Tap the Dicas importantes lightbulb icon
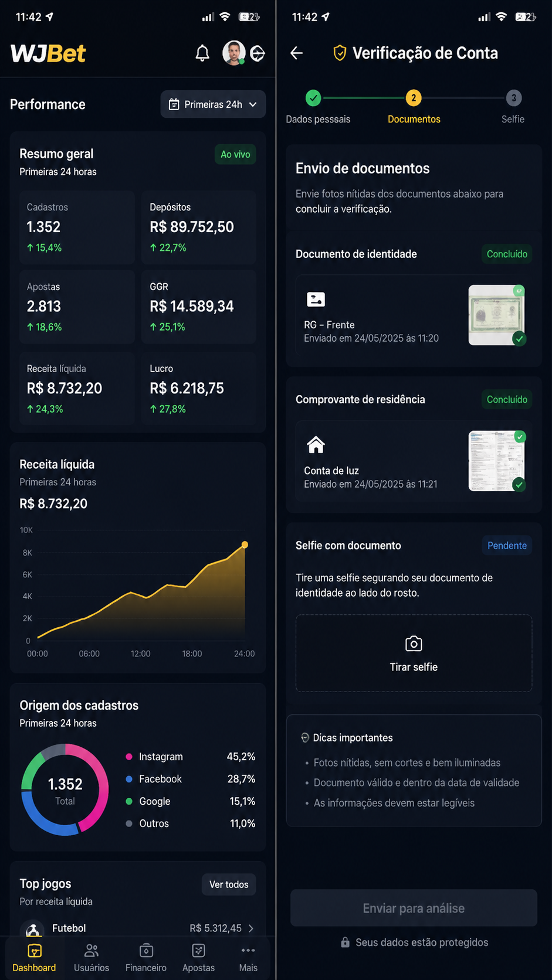The image size is (552, 980). [305, 738]
